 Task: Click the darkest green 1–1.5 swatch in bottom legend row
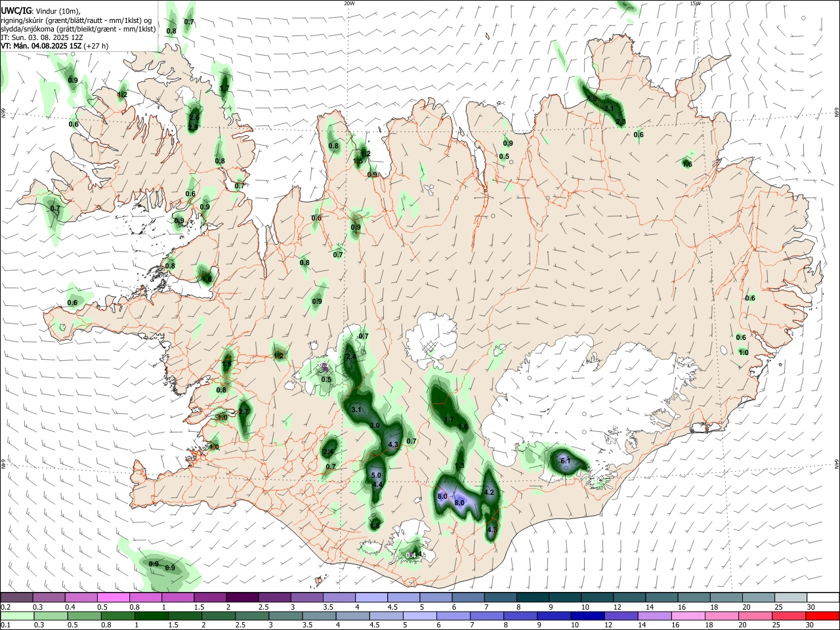coord(152,616)
